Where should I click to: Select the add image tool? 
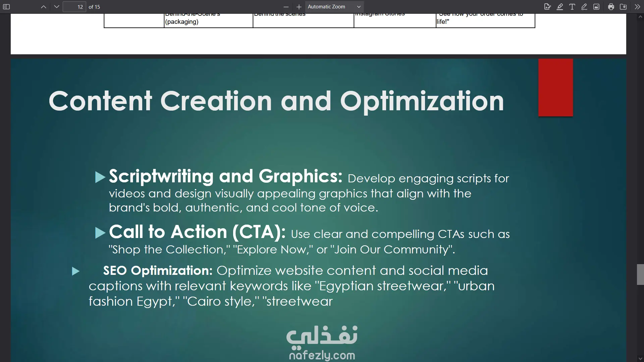[596, 7]
